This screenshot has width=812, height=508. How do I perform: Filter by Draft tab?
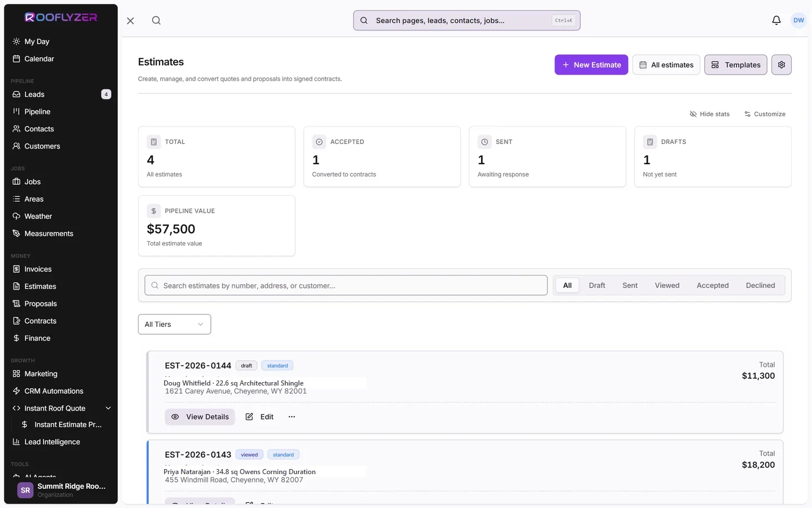click(x=597, y=286)
